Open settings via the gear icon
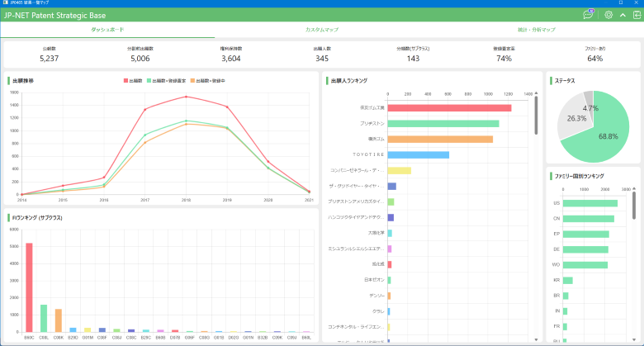The width and height of the screenshot is (644, 346). point(608,15)
